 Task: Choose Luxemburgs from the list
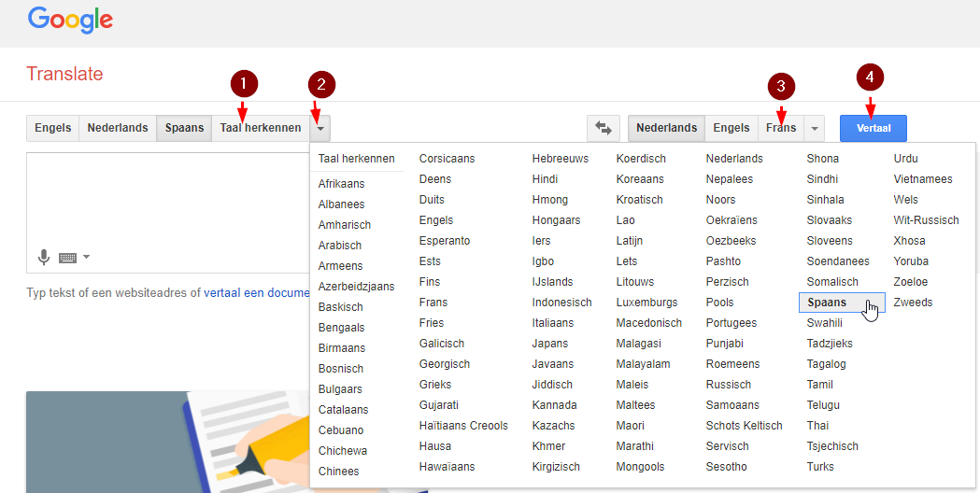point(646,303)
